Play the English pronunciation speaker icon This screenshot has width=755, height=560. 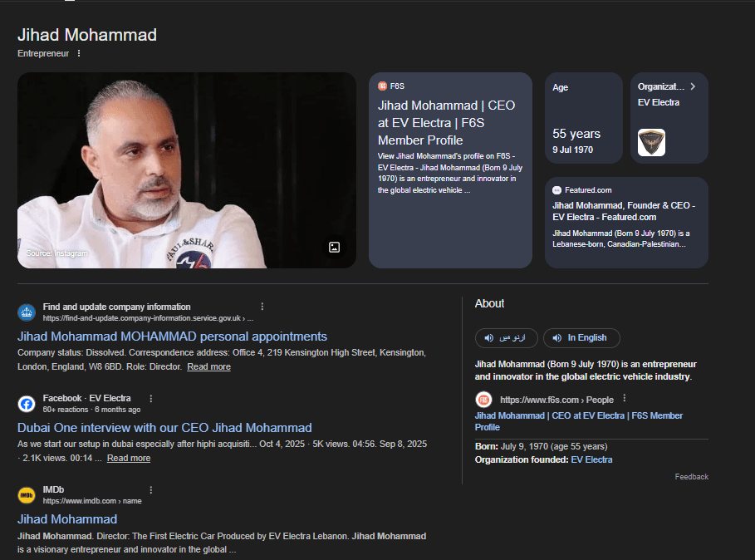pyautogui.click(x=556, y=337)
